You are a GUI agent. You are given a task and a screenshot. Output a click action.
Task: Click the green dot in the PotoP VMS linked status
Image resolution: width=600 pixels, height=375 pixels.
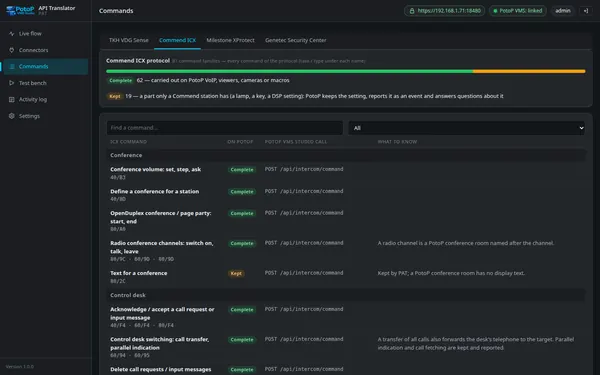(495, 11)
